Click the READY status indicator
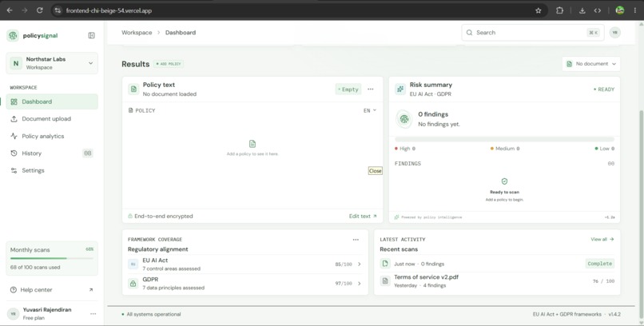644x326 pixels. click(x=604, y=89)
